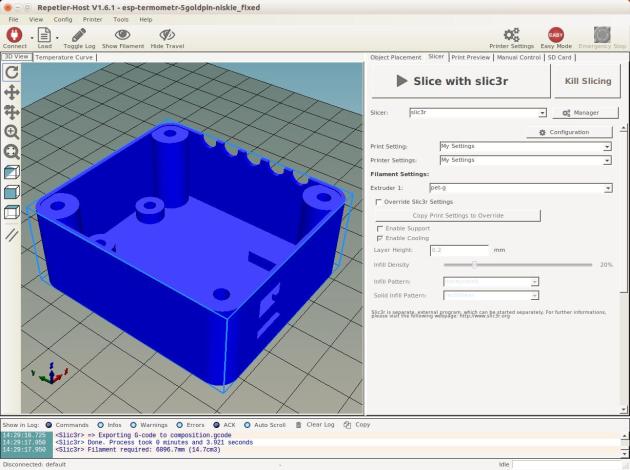The height and width of the screenshot is (470, 630).
Task: Switch to the Temperature Curve tab
Action: 64,57
